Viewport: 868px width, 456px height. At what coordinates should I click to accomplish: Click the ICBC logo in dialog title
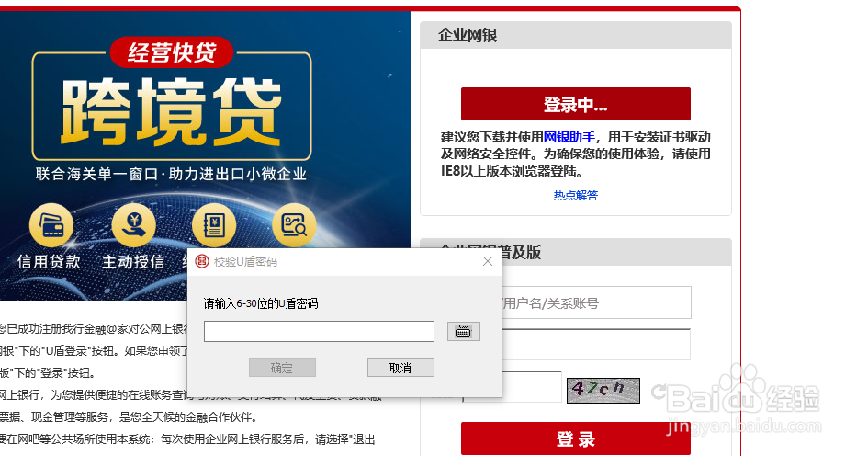pos(202,261)
